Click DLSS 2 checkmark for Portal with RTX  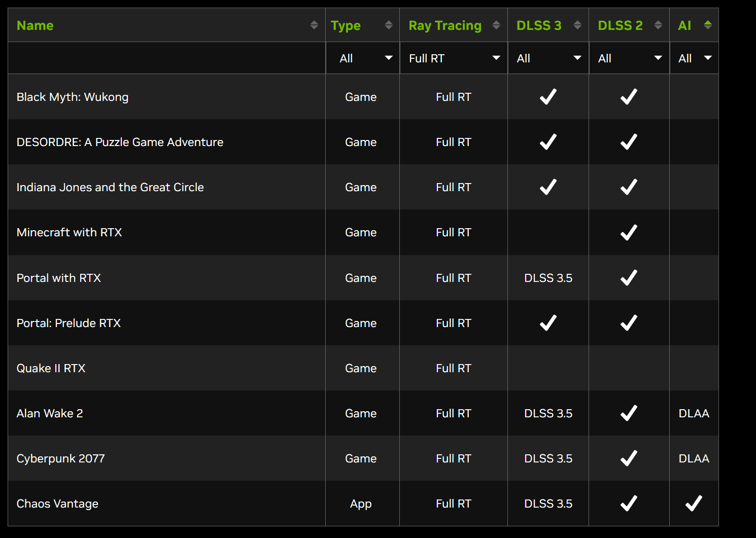tap(629, 277)
